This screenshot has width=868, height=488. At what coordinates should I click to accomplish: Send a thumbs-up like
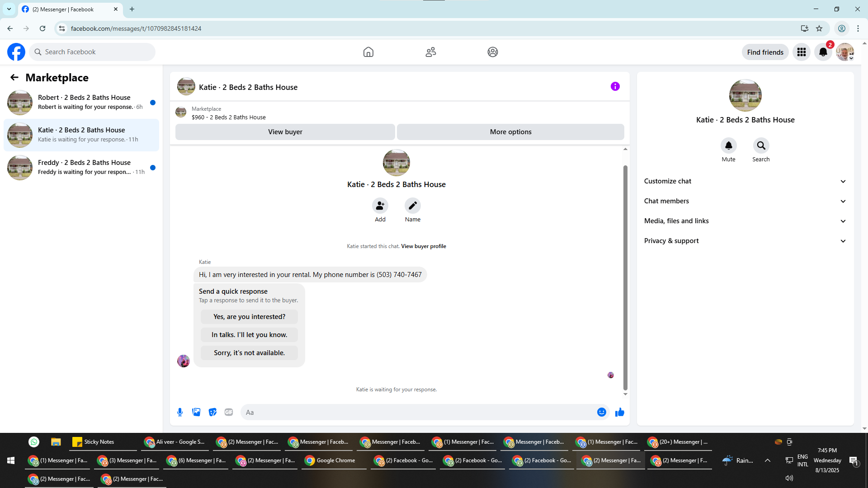click(620, 412)
